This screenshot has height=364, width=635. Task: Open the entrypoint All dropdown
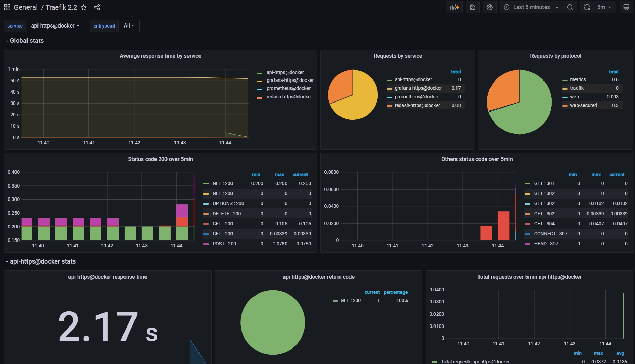(129, 26)
